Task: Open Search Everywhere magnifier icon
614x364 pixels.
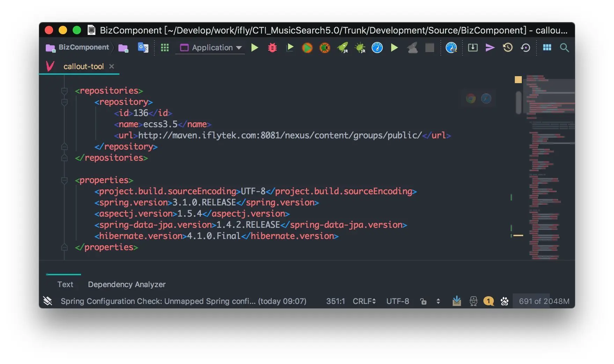Action: pyautogui.click(x=564, y=48)
